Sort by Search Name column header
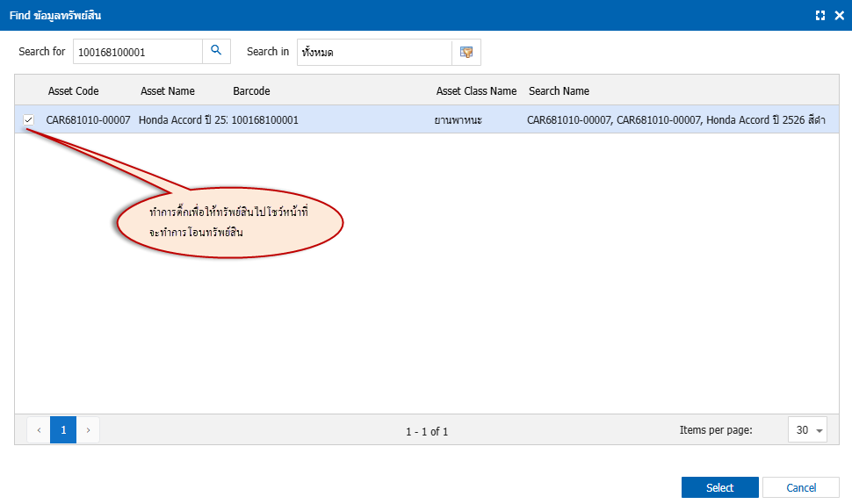Viewport: 852px width, 504px height. pyautogui.click(x=559, y=91)
